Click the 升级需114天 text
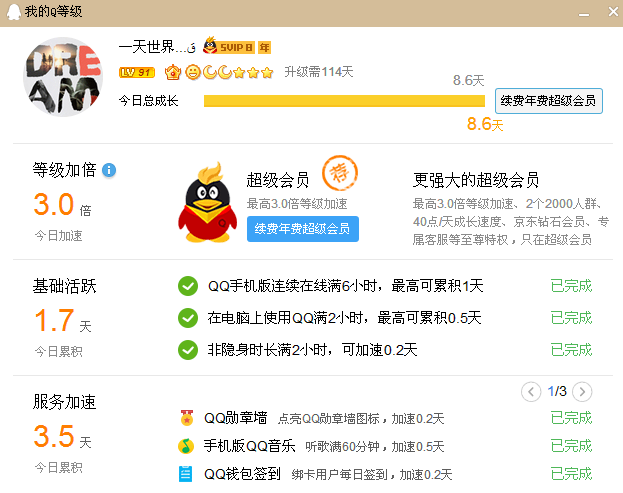The image size is (623, 493). pos(319,72)
